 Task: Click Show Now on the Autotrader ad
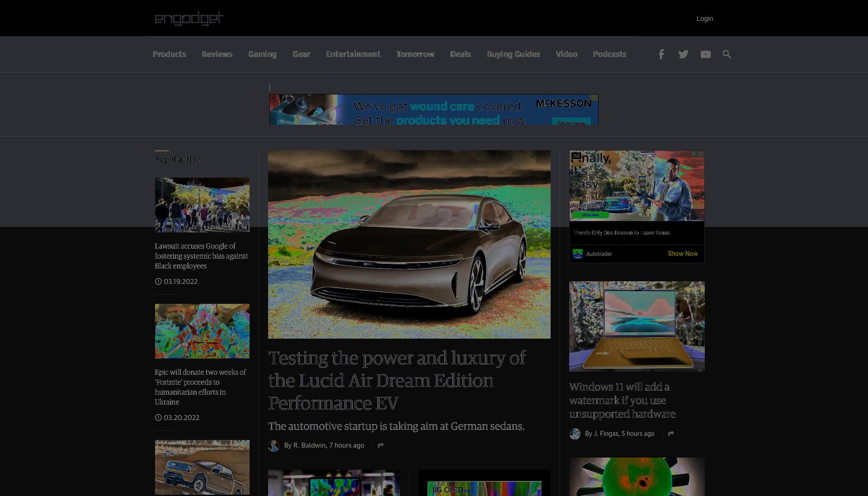pyautogui.click(x=683, y=254)
